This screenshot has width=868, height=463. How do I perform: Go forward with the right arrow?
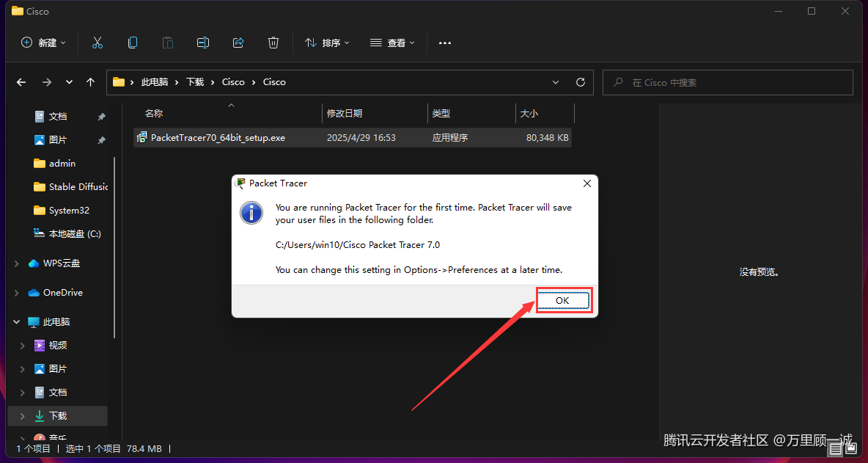click(47, 82)
